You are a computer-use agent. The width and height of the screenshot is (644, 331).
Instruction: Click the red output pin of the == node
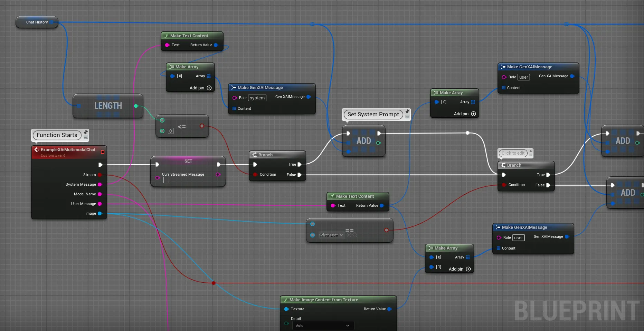click(386, 230)
